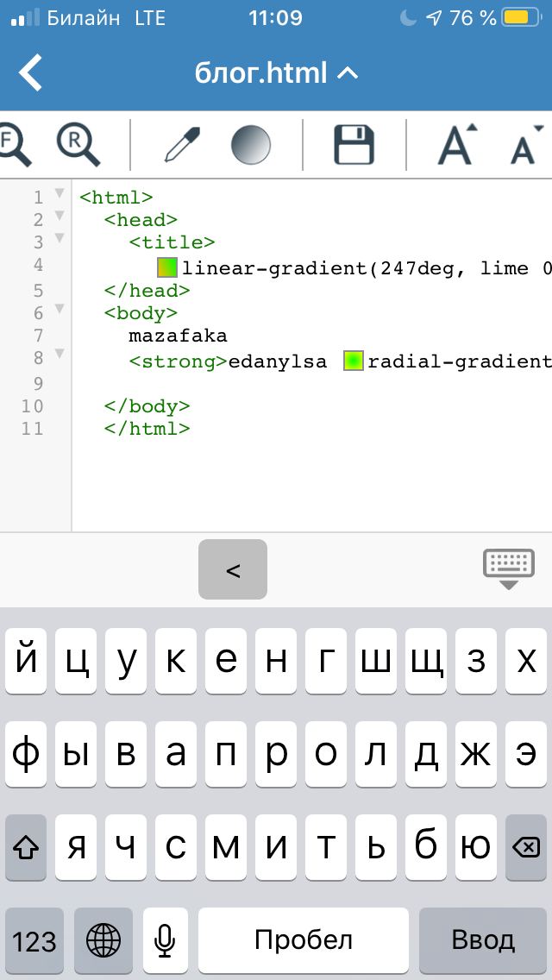Tap the empty line 9 in editor
The width and height of the screenshot is (552, 980).
click(x=312, y=383)
